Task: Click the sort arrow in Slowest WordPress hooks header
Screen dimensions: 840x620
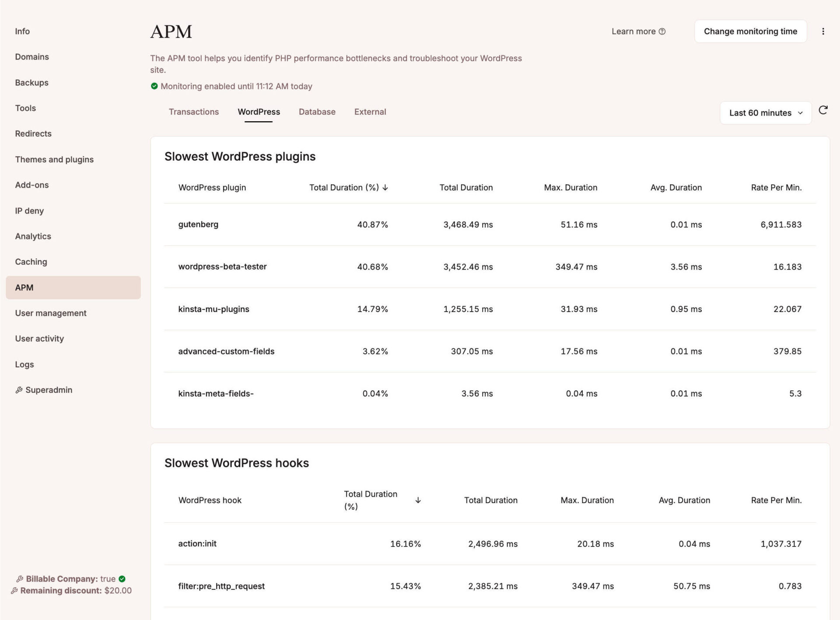Action: tap(418, 500)
